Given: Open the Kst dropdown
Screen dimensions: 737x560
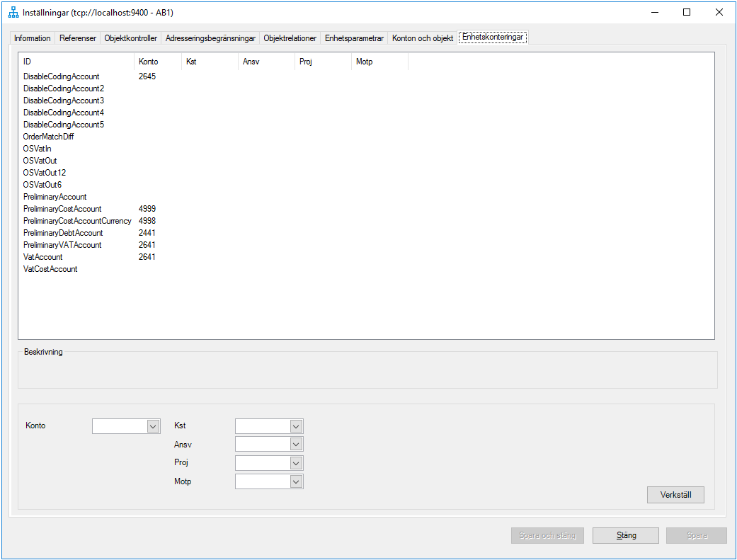Looking at the screenshot, I should pyautogui.click(x=297, y=425).
